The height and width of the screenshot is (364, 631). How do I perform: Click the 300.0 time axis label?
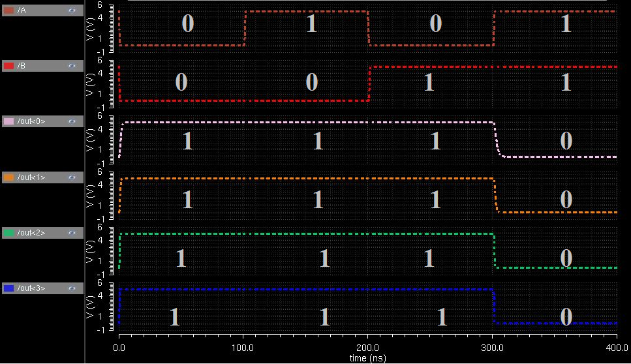point(492,348)
